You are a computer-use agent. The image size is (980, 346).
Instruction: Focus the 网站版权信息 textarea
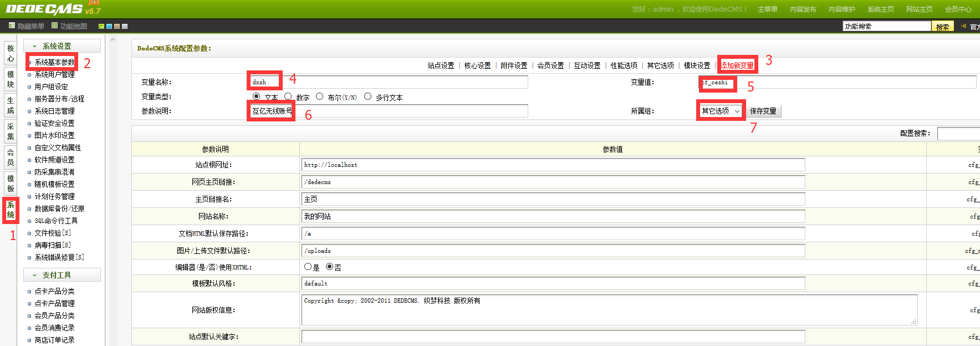click(610, 309)
